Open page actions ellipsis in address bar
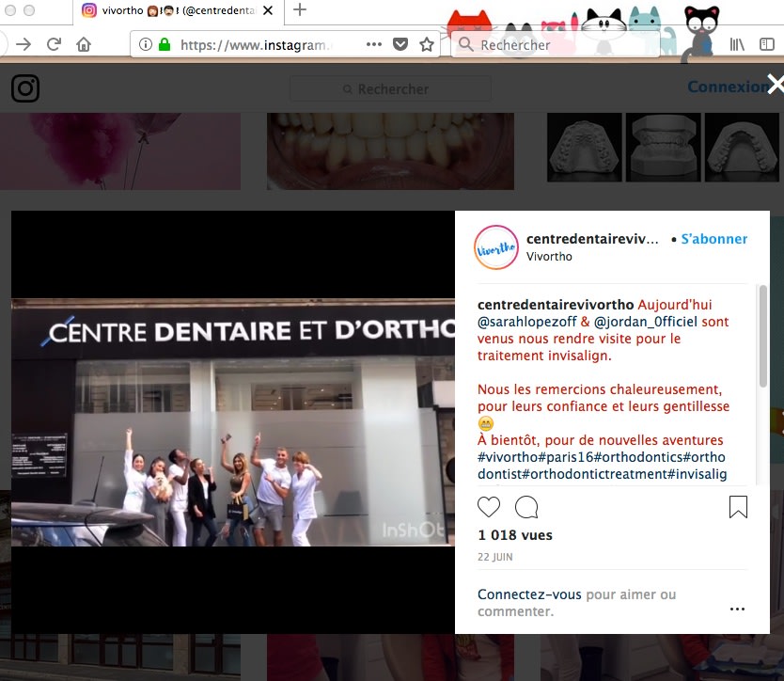The height and width of the screenshot is (681, 784). [374, 44]
